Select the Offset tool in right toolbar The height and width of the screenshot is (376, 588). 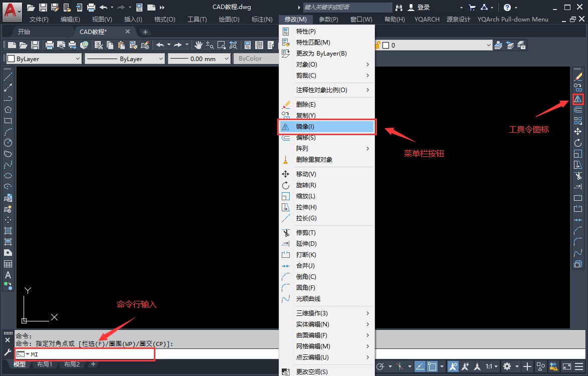point(578,110)
